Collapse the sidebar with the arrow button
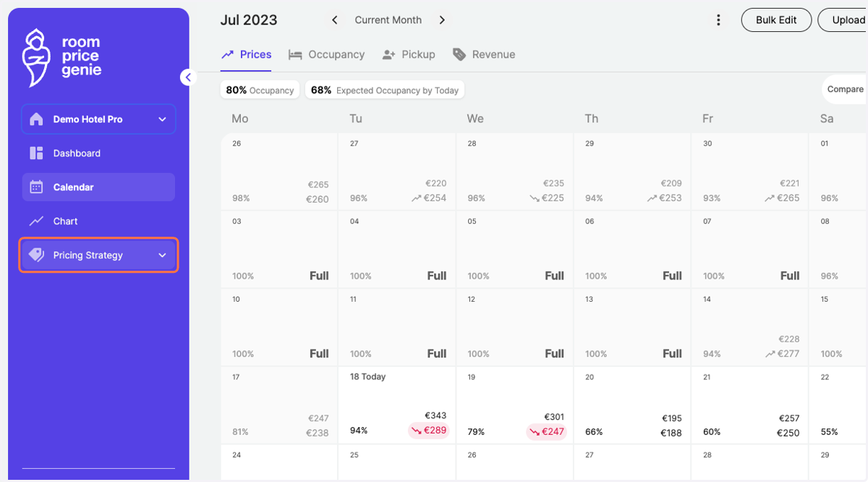This screenshot has width=868, height=482. pyautogui.click(x=188, y=77)
